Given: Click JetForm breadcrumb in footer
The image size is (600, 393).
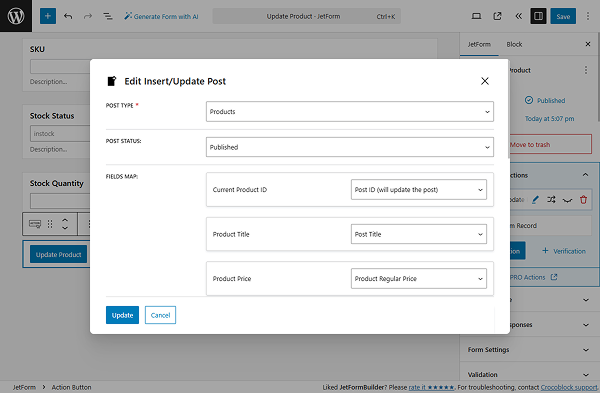Looking at the screenshot, I should pos(24,387).
